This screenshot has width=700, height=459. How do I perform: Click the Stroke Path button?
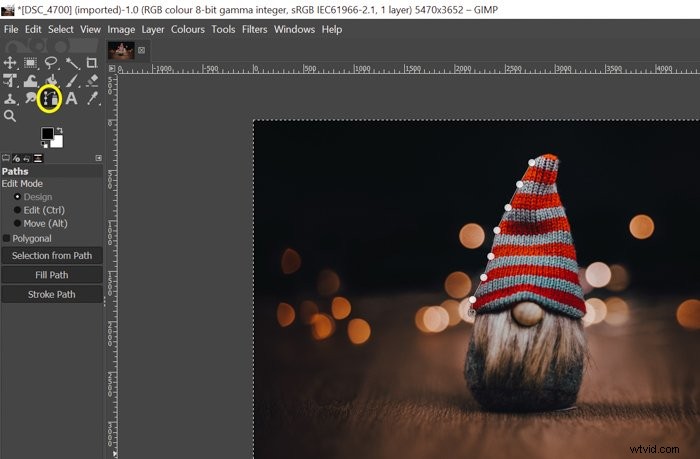click(x=52, y=295)
